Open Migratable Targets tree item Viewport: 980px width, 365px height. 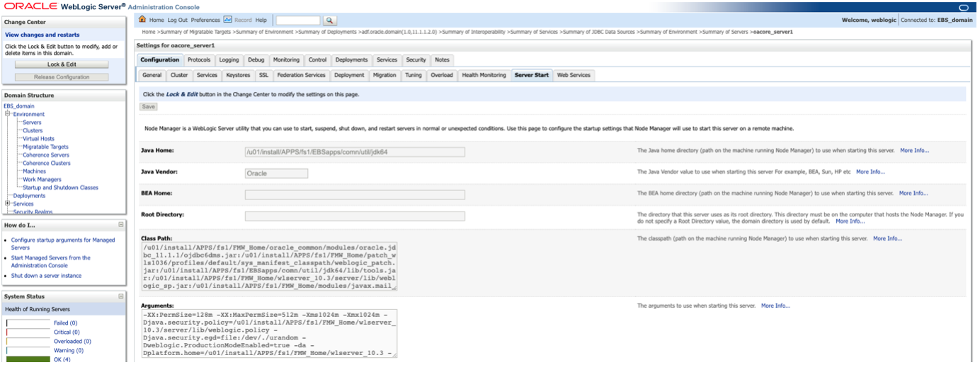point(45,147)
